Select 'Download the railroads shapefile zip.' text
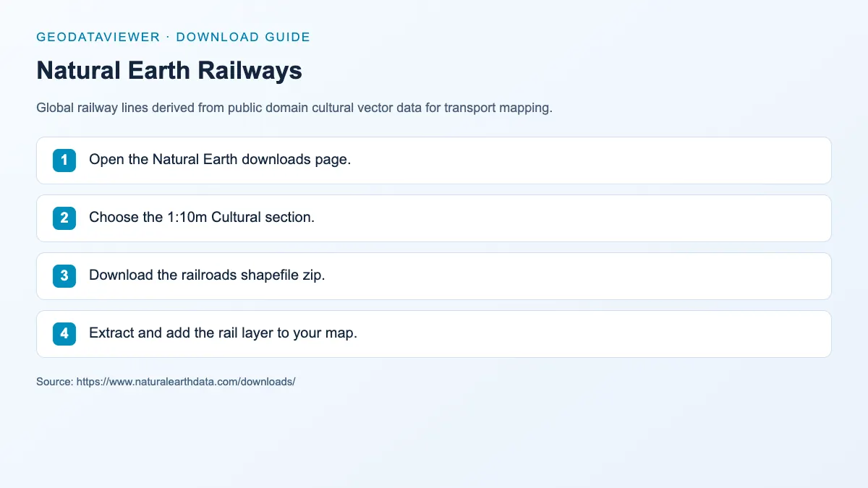868x488 pixels. point(207,275)
